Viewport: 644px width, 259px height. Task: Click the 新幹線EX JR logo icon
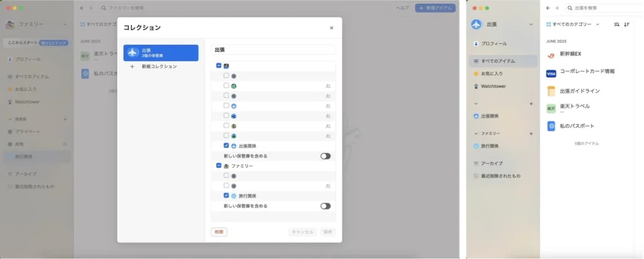pos(551,55)
